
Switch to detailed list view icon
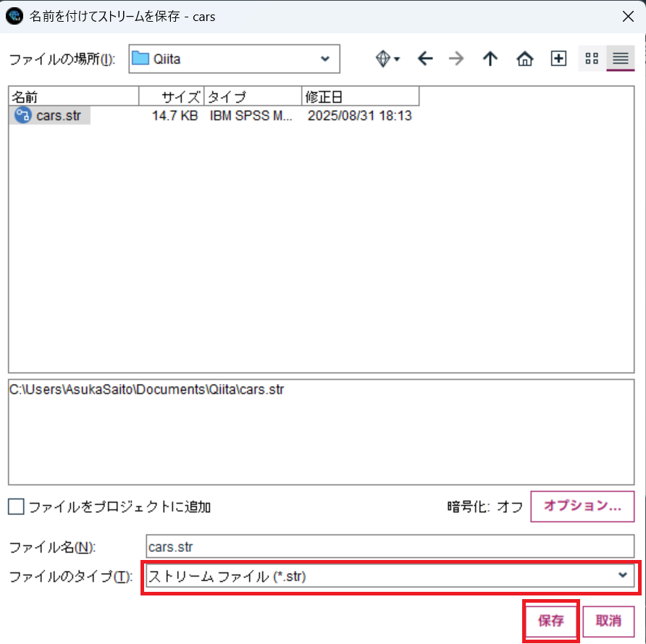tap(620, 59)
